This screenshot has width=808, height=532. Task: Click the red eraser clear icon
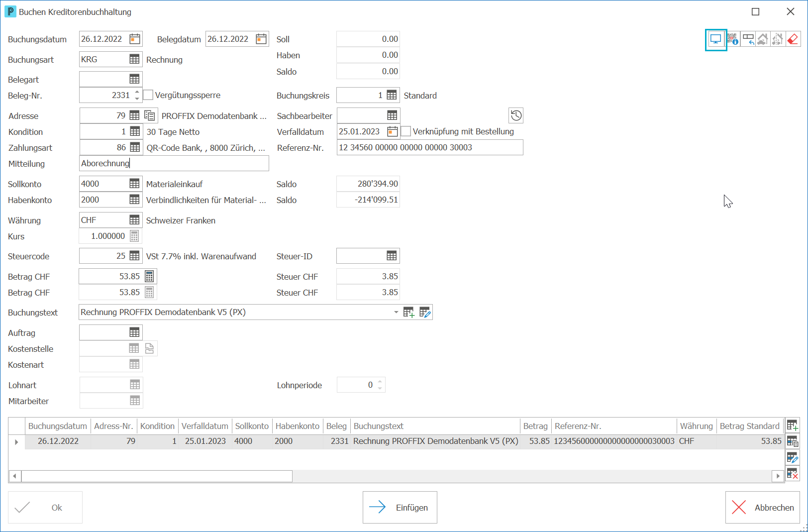pyautogui.click(x=793, y=39)
